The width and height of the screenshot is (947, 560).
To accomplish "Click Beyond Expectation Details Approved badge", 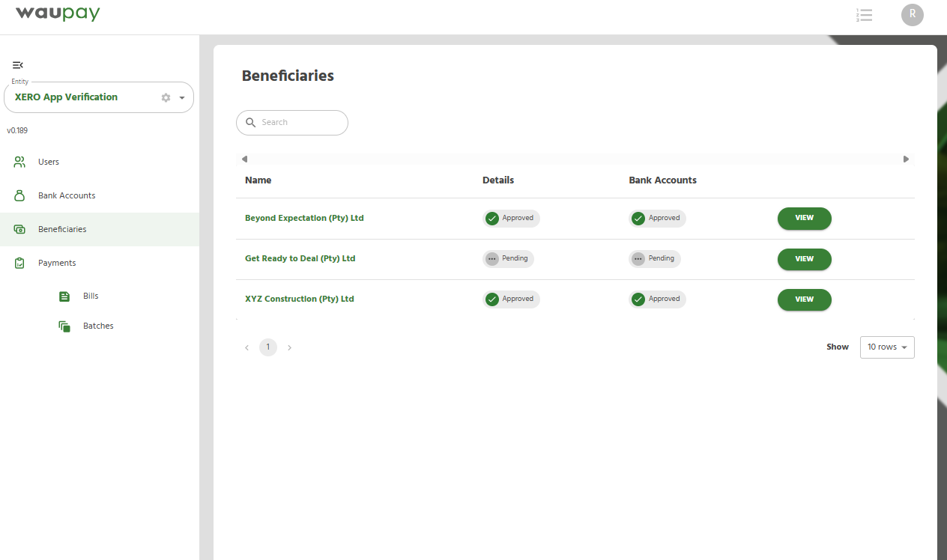I will click(511, 219).
